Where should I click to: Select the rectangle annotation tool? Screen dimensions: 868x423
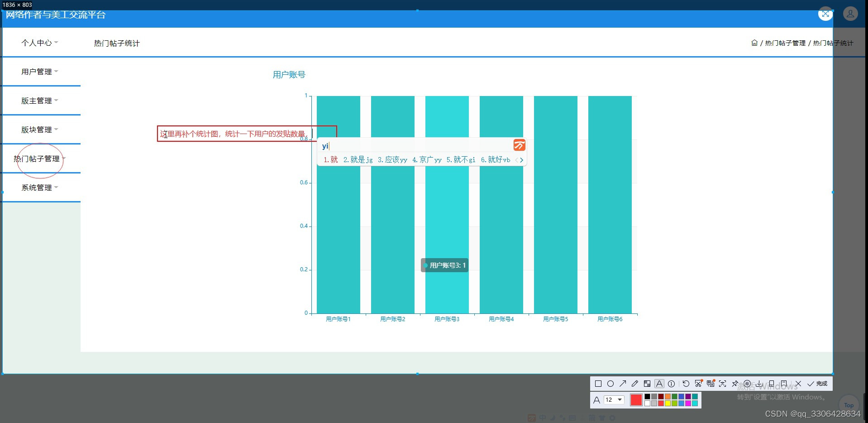pos(598,384)
